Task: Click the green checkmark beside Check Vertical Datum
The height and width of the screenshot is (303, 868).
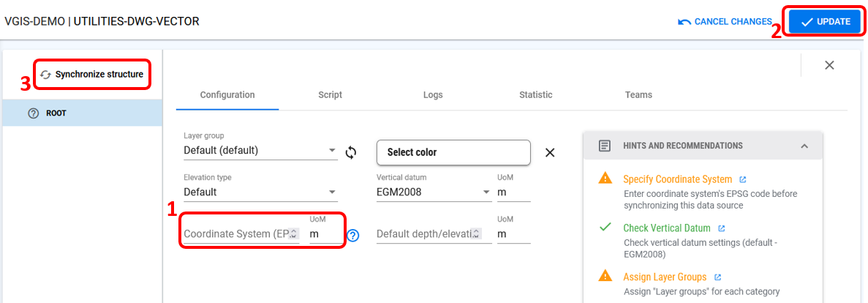Action: click(605, 227)
